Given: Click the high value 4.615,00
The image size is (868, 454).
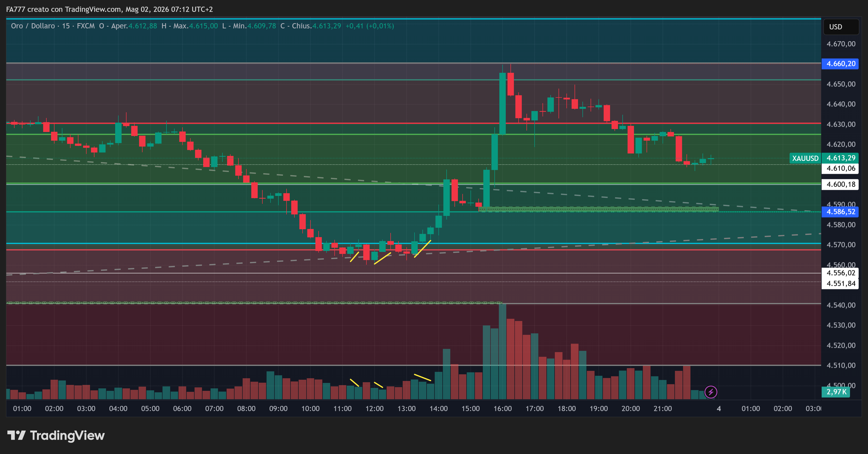Looking at the screenshot, I should [203, 26].
